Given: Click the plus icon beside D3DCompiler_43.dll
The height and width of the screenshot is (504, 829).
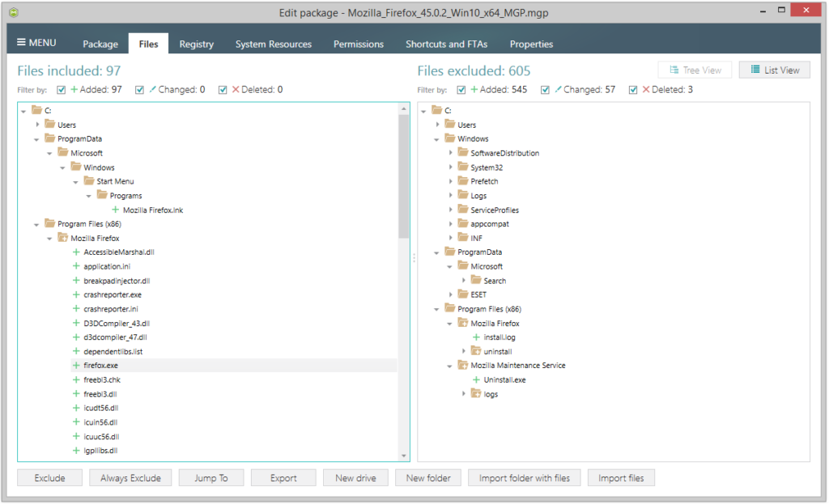Looking at the screenshot, I should coord(76,323).
